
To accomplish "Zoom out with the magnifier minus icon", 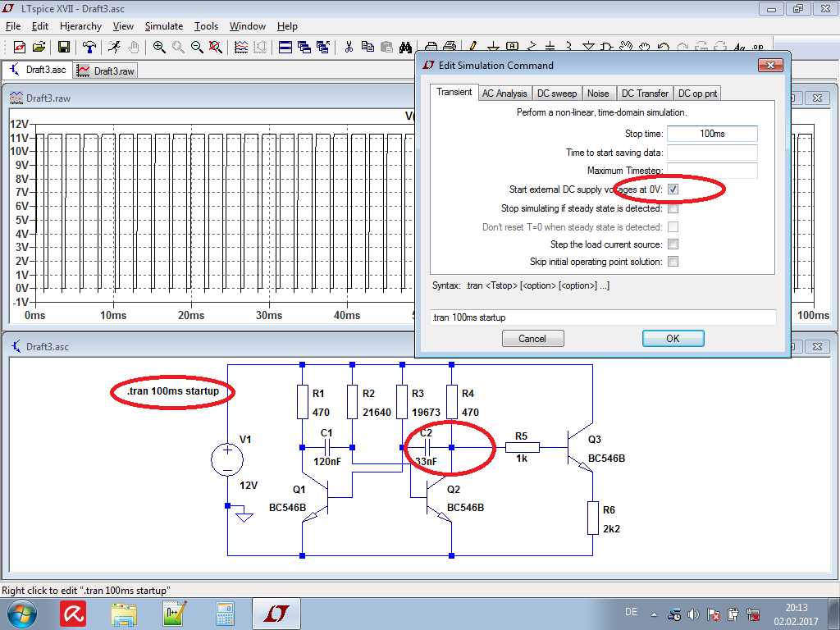I will (x=197, y=47).
